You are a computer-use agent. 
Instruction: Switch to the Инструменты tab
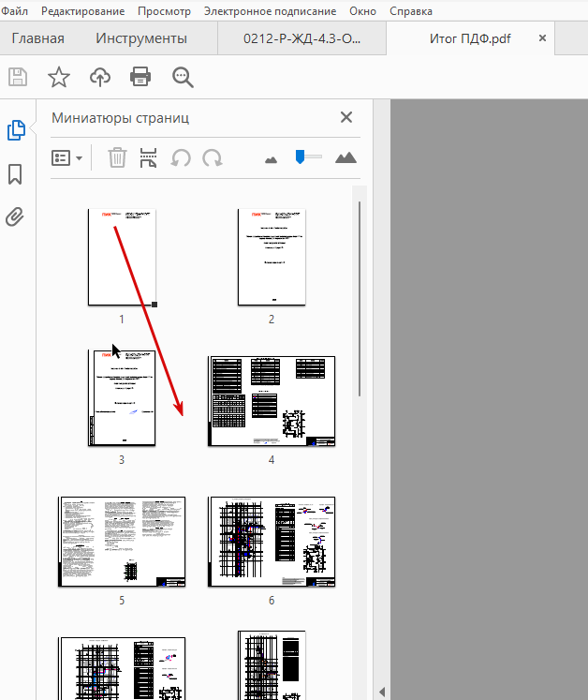(x=141, y=38)
